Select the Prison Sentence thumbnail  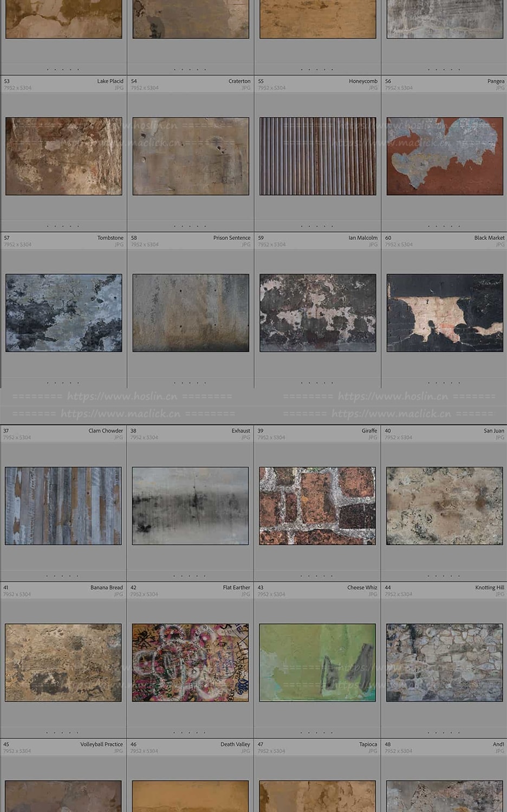tap(191, 313)
